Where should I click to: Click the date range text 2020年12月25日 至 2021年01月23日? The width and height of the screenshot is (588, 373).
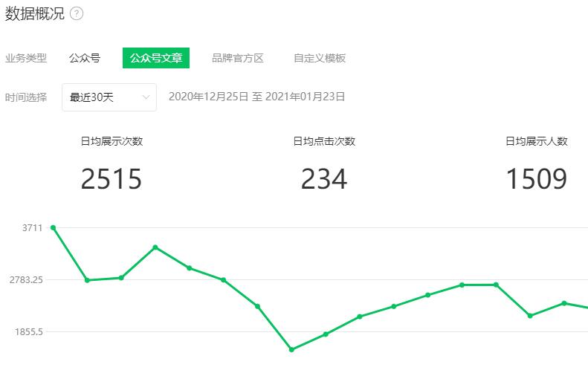(257, 97)
